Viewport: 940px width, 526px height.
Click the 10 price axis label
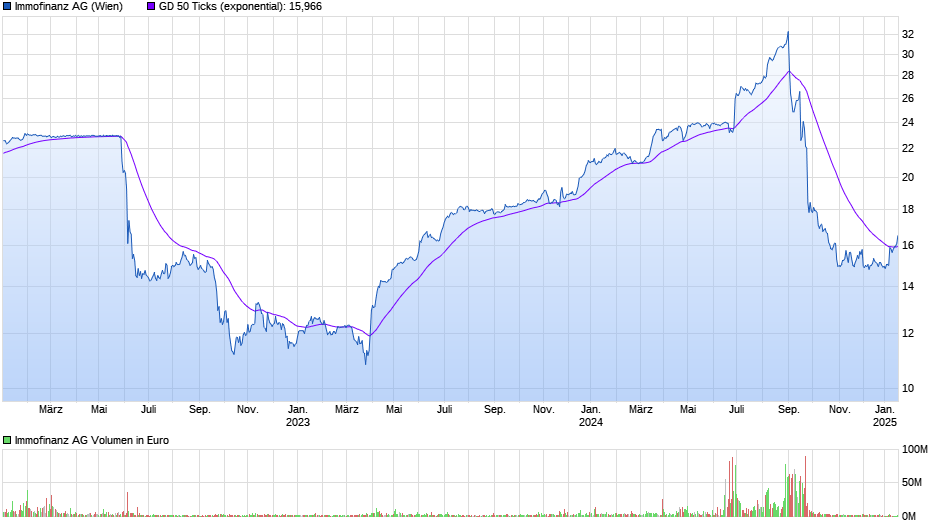(x=908, y=388)
